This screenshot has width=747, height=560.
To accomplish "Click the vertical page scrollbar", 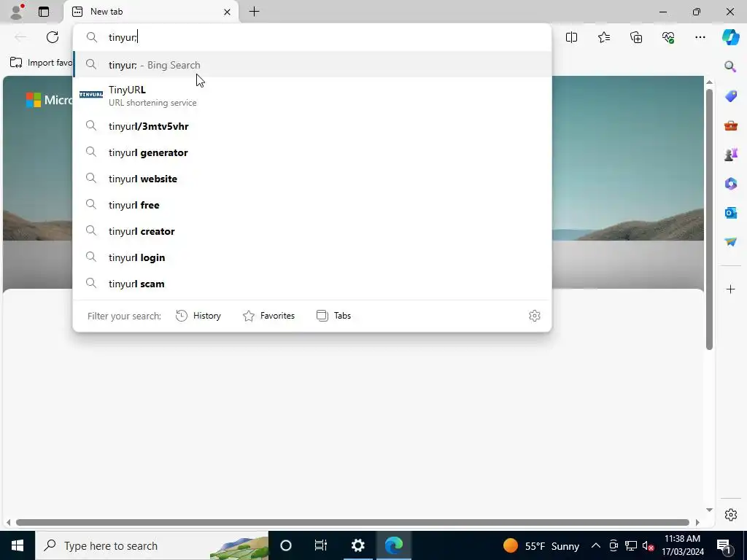I will [709, 219].
